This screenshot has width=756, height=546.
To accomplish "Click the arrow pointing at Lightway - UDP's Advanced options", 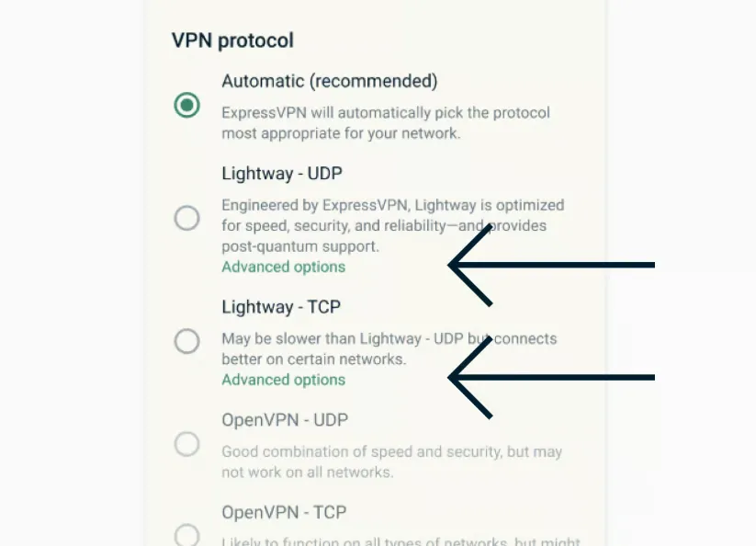I will 551,266.
